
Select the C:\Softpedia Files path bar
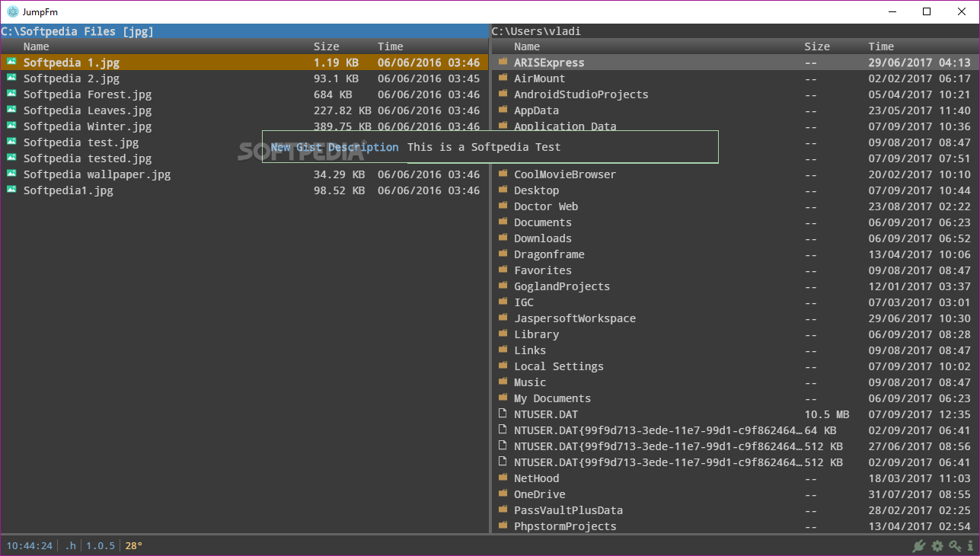pyautogui.click(x=244, y=31)
